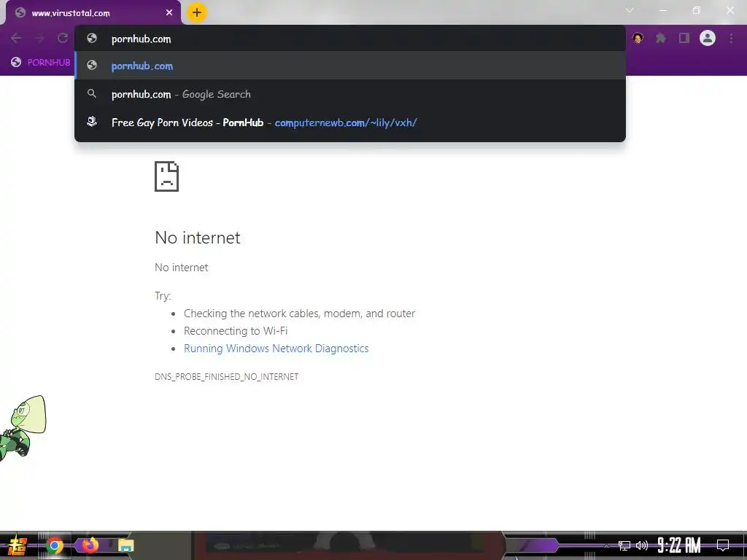The width and height of the screenshot is (747, 560).
Task: Minimize the Chrome window
Action: point(662,10)
